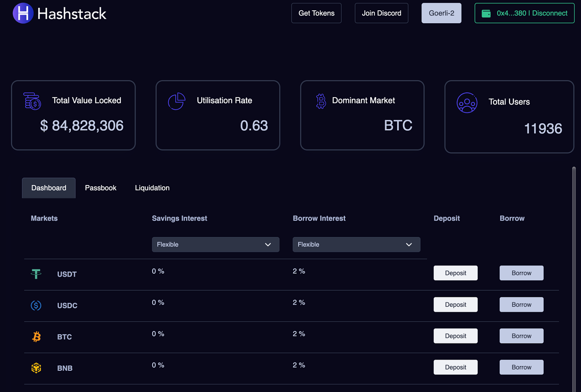This screenshot has width=581, height=392.
Task: Click the 2 % borrow rate for USDT
Action: (x=299, y=271)
